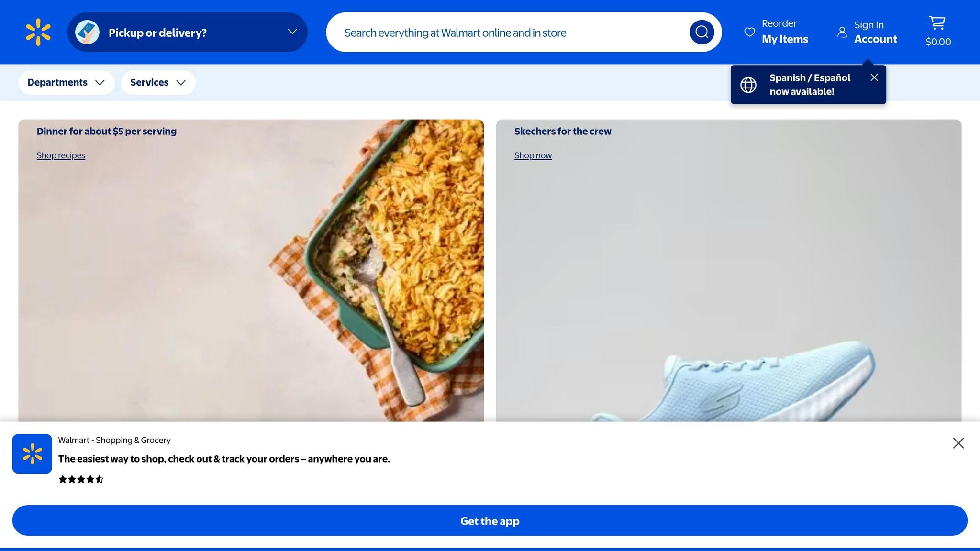The width and height of the screenshot is (980, 551).
Task: Expand the Pickup or delivery chevron
Action: (292, 32)
